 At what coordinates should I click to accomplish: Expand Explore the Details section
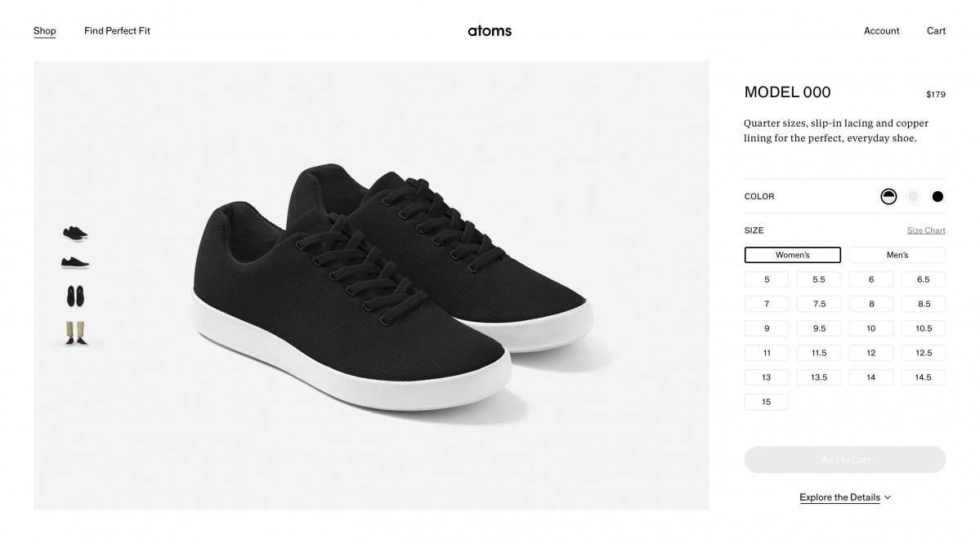839,497
